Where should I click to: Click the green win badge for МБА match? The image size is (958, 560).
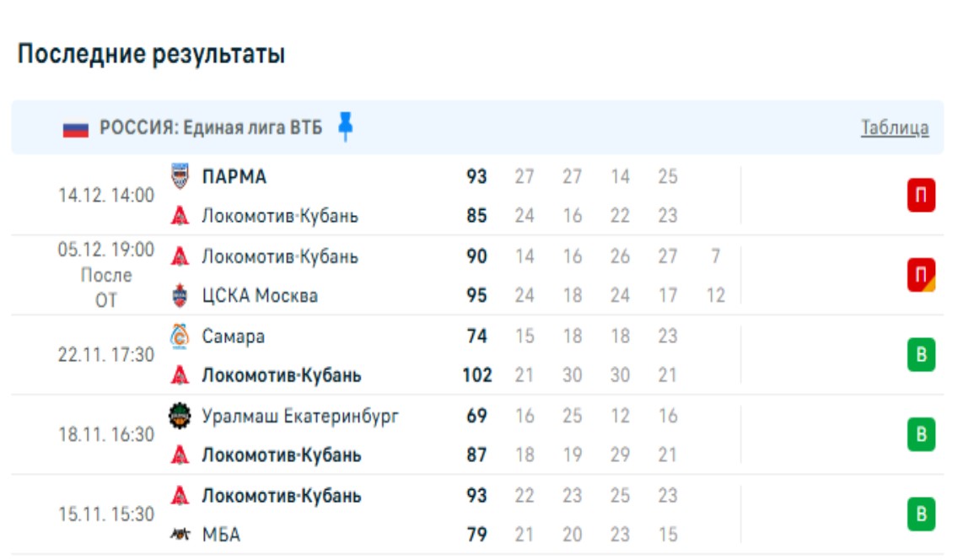[x=921, y=514]
